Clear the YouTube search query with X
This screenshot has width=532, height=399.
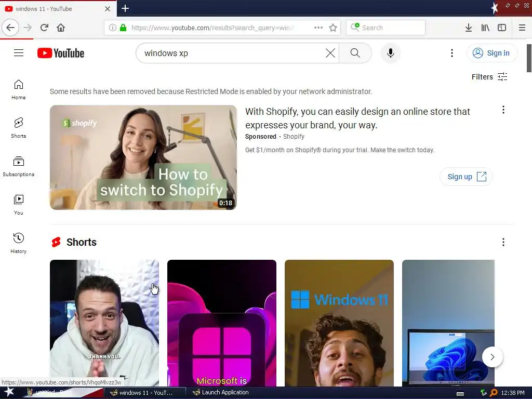[330, 53]
